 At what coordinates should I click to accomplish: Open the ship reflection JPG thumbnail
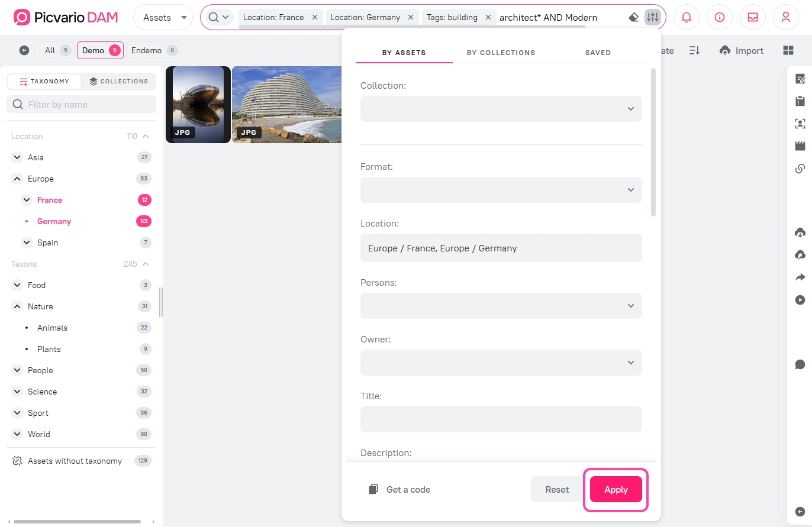[x=198, y=105]
